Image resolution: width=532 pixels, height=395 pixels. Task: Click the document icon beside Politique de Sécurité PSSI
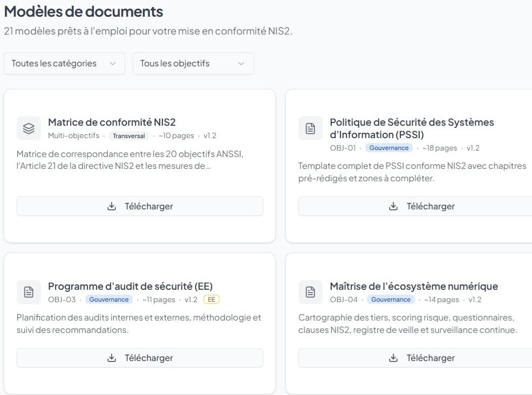pyautogui.click(x=310, y=128)
